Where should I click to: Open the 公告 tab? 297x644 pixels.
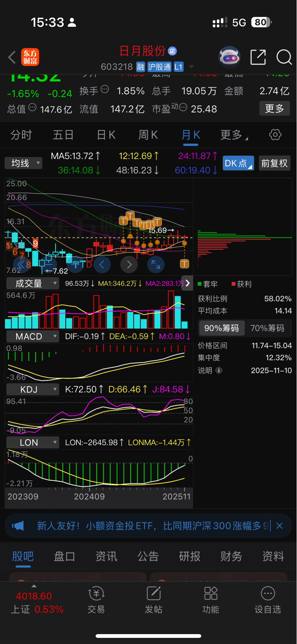point(148,556)
